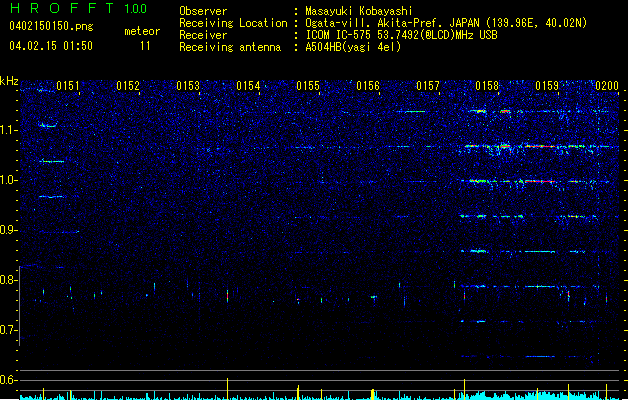
Task: Click the 0.9 kHz frequency tick label
Action: [8, 230]
